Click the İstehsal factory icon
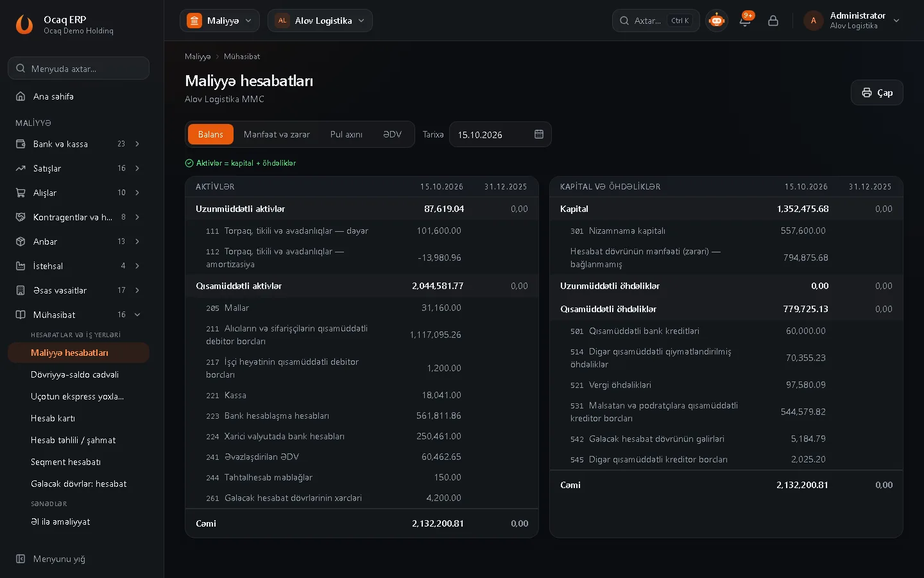The width and height of the screenshot is (924, 578). [21, 266]
